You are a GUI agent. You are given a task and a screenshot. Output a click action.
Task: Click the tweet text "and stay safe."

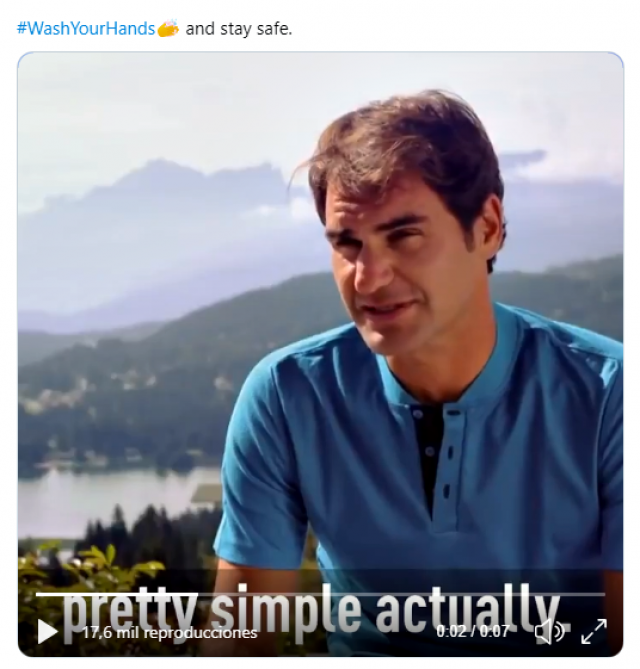pyautogui.click(x=239, y=29)
